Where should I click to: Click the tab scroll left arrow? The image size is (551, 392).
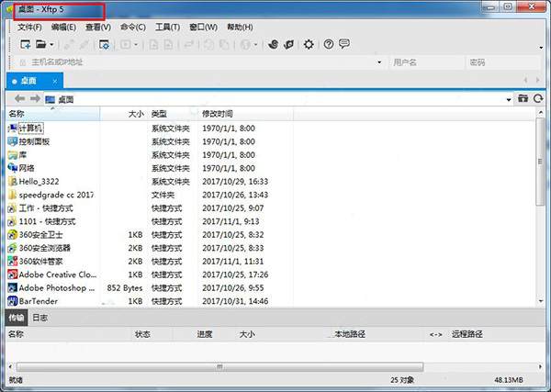[525, 81]
